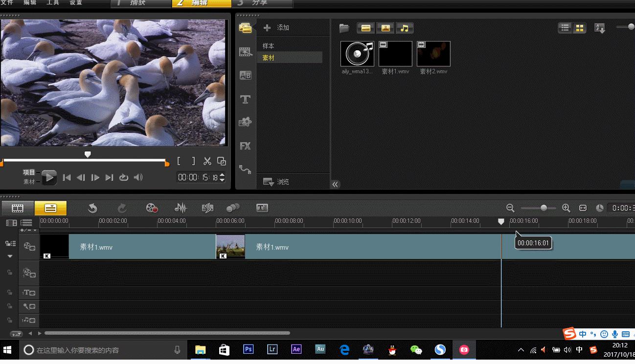Open the record/capture option tool

(x=152, y=208)
